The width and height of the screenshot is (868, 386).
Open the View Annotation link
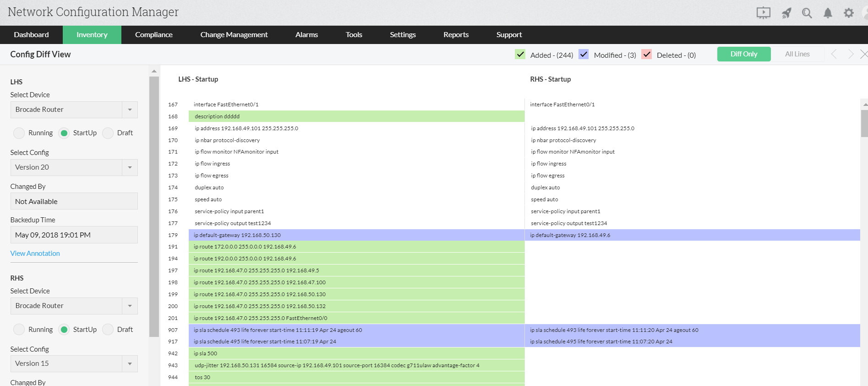(x=35, y=254)
